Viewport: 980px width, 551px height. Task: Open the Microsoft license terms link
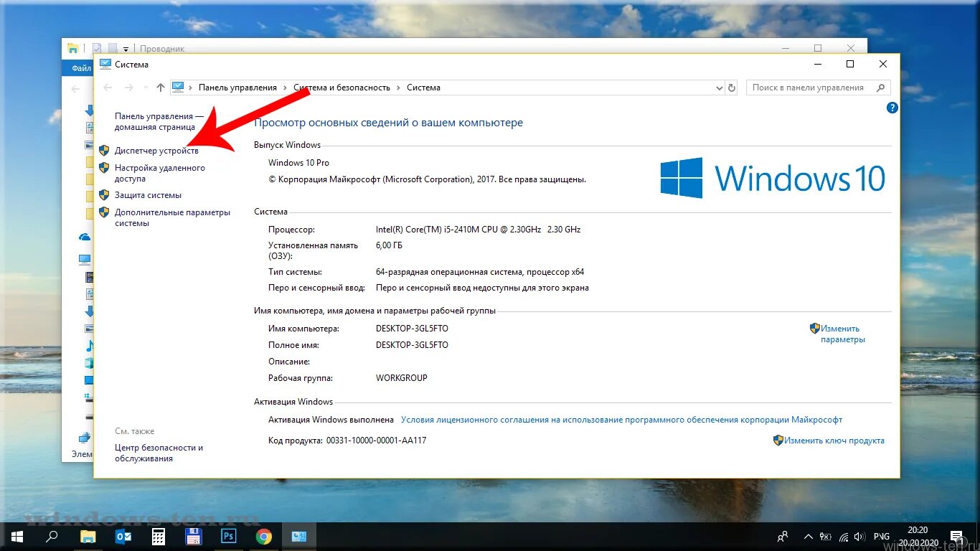coord(621,420)
